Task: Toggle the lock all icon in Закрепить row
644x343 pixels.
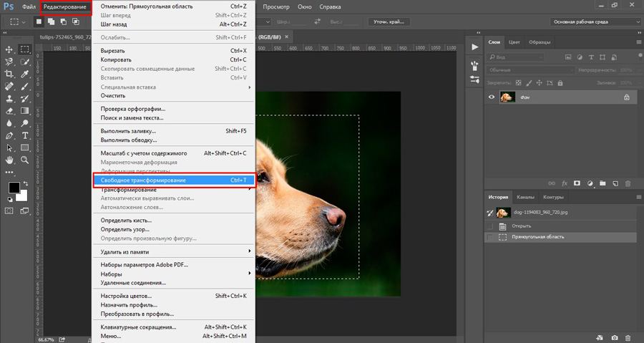Action: click(561, 82)
